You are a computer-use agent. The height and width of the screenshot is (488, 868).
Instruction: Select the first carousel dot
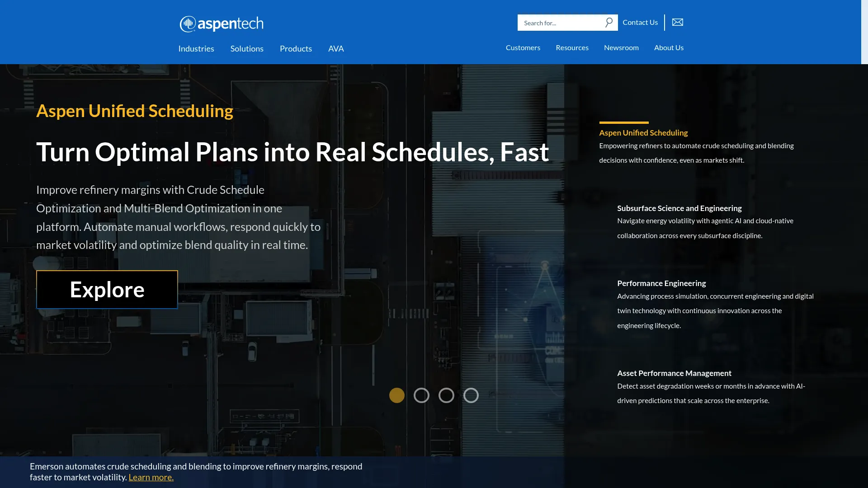coord(397,395)
